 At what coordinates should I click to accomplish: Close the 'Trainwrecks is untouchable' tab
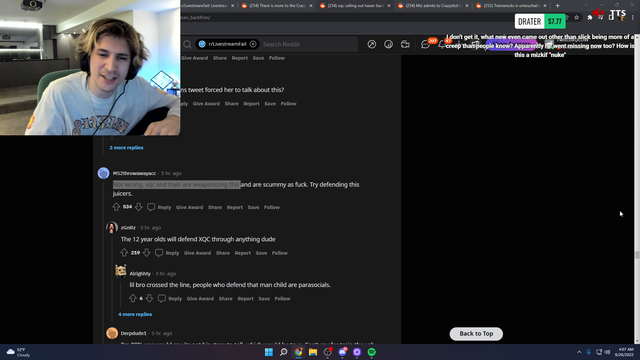(545, 6)
